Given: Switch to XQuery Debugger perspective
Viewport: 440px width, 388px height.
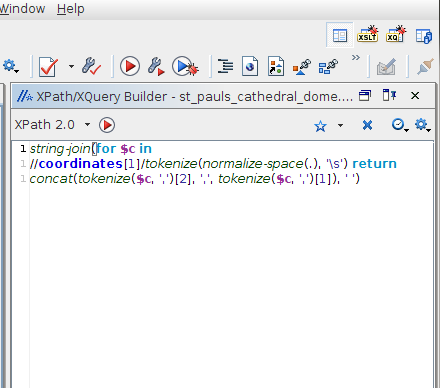Looking at the screenshot, I should pos(395,34).
